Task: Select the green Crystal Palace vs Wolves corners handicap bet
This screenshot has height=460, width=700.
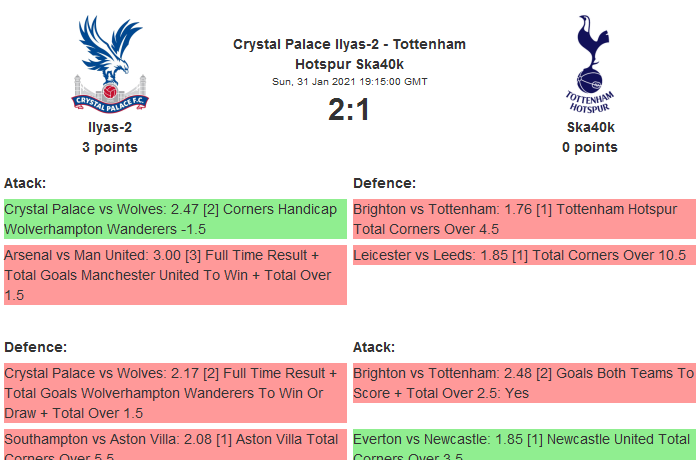Action: [x=175, y=219]
